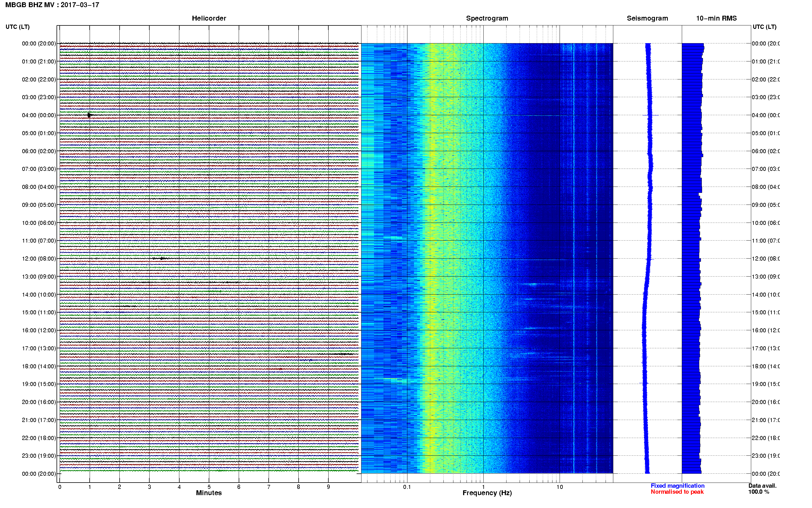Click the 'Minutes' axis label under helicorder
This screenshot has width=812, height=508.
pos(209,493)
